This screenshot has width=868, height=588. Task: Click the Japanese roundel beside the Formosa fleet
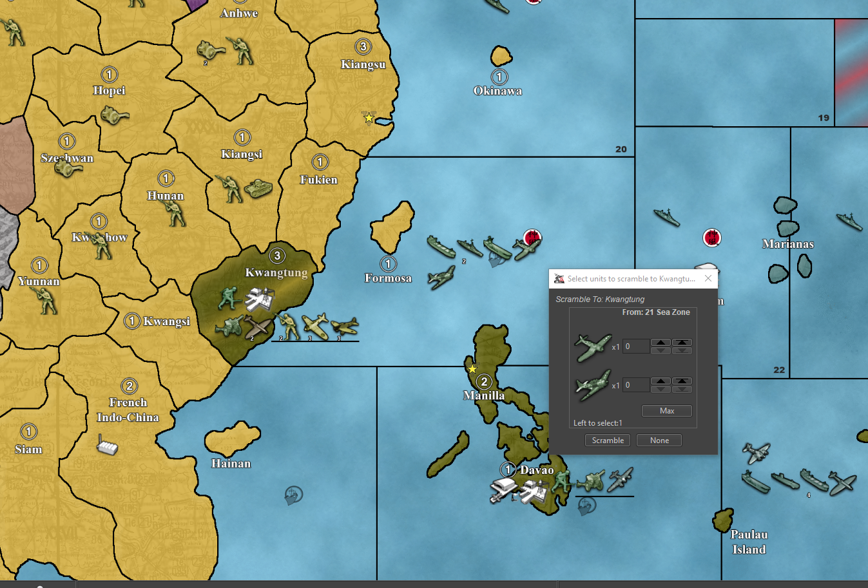point(532,237)
